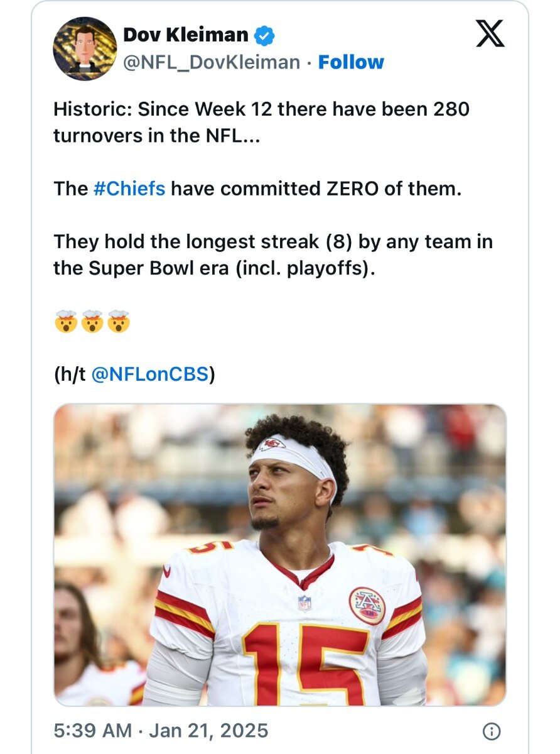Viewport: 560px width, 754px height.
Task: Click the Chiefs arrowhead logo on the headband
Action: click(272, 444)
